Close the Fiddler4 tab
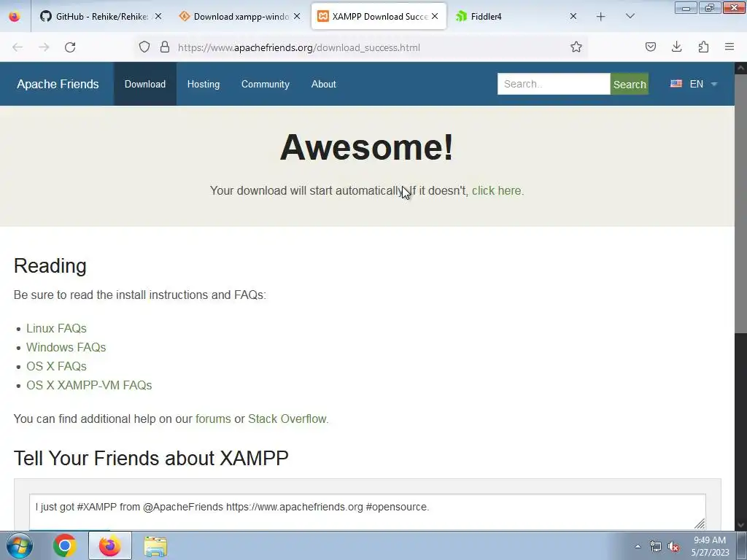 573,16
